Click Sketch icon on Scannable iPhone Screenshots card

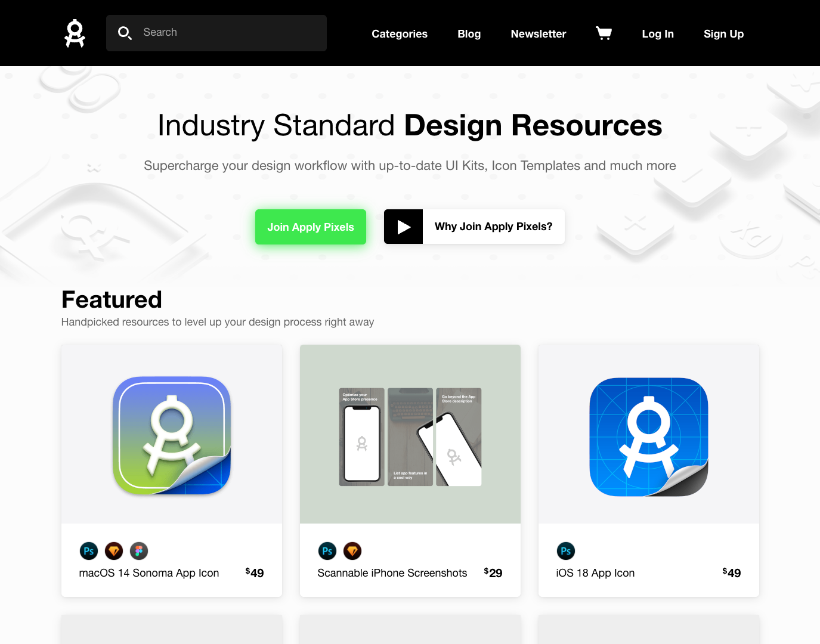point(352,551)
